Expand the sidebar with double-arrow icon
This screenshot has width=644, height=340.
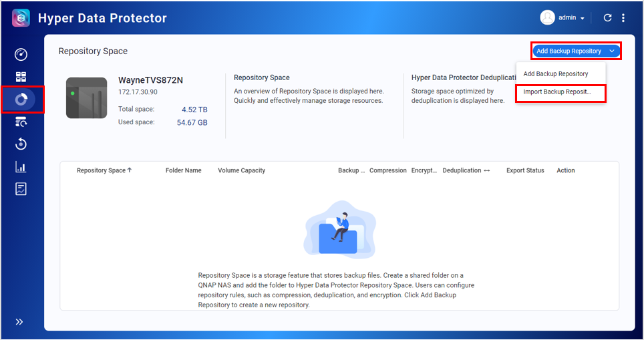[x=19, y=322]
